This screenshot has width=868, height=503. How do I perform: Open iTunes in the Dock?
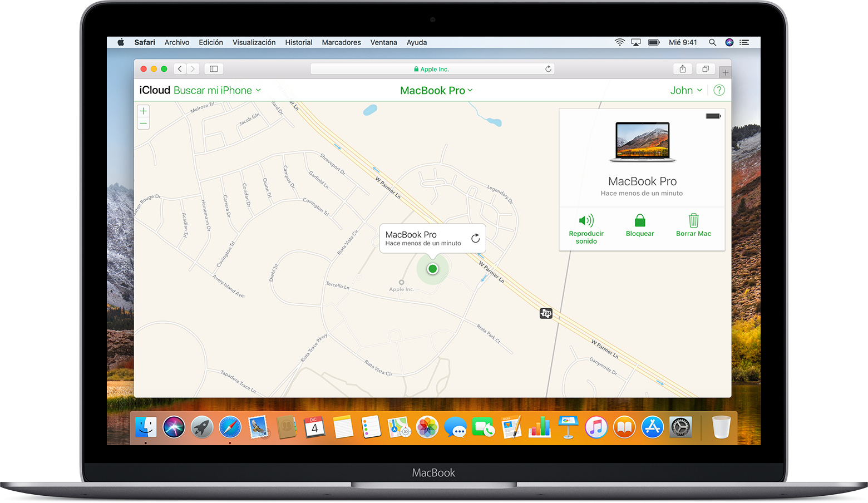tap(596, 427)
